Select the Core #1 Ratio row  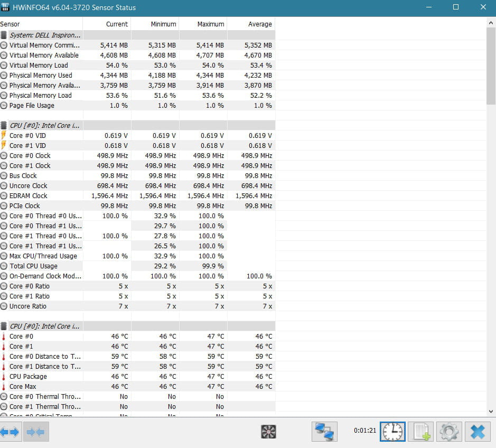pyautogui.click(x=138, y=296)
